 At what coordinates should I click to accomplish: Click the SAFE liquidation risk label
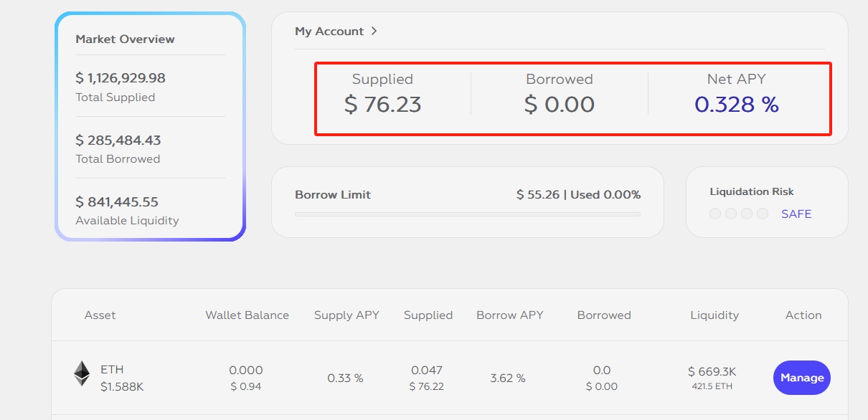tap(796, 214)
